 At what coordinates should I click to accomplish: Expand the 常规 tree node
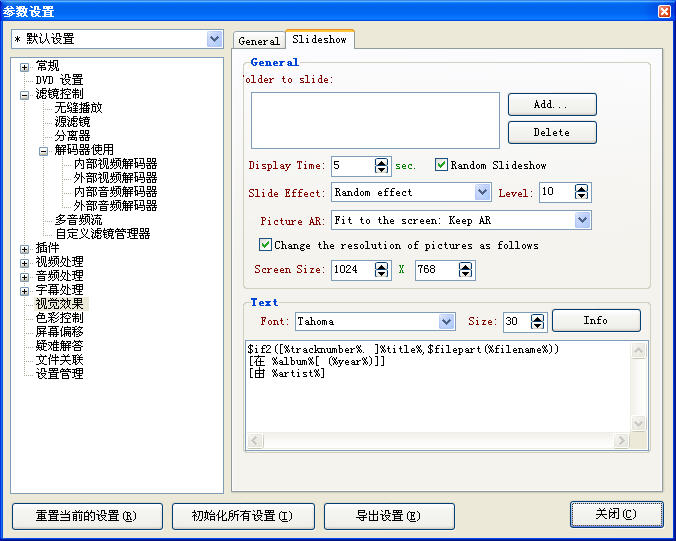(x=25, y=66)
